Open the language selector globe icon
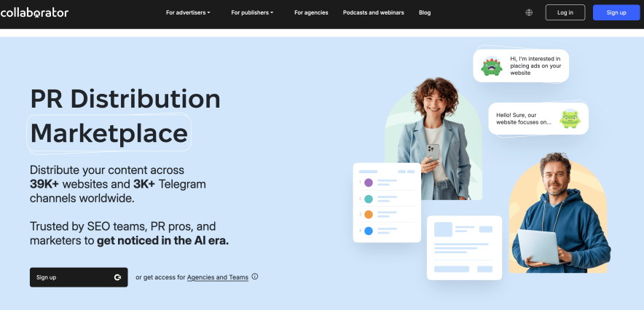The image size is (644, 310). 528,12
